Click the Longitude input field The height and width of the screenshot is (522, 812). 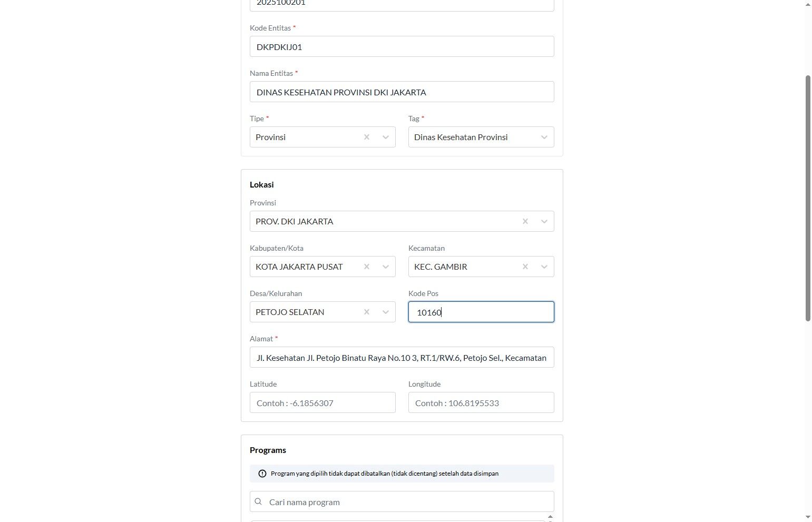pyautogui.click(x=481, y=402)
